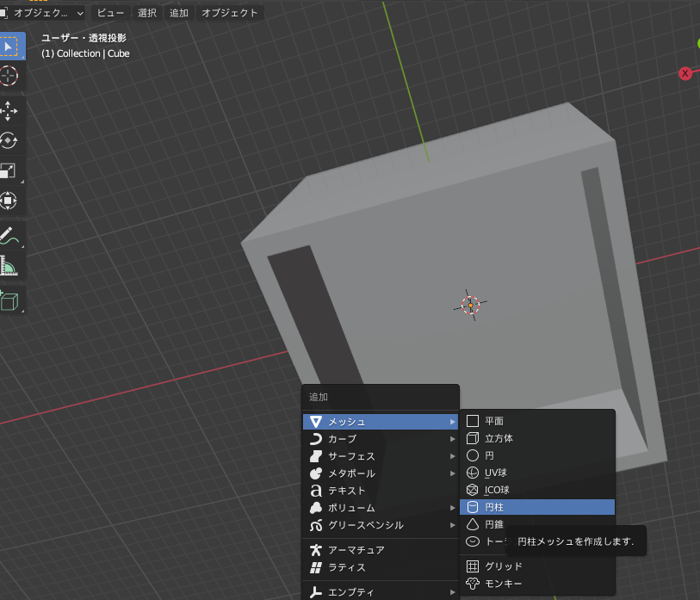Add a モンキー mesh

[x=537, y=584]
